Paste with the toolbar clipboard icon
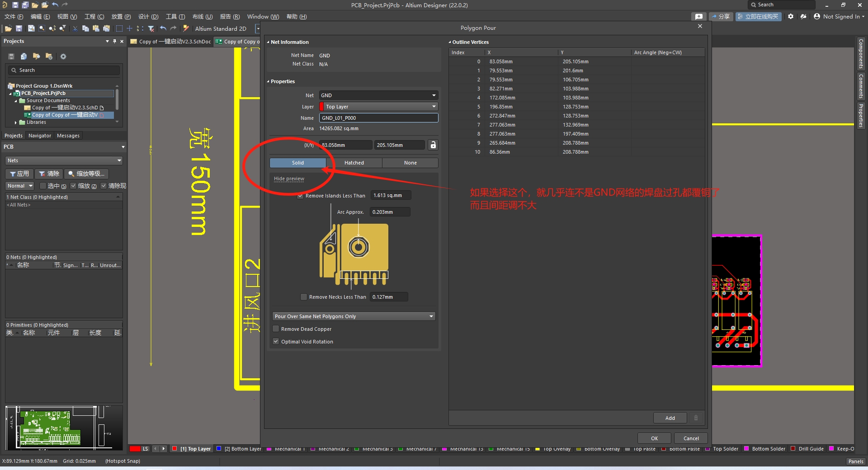This screenshot has width=868, height=470. tap(96, 28)
